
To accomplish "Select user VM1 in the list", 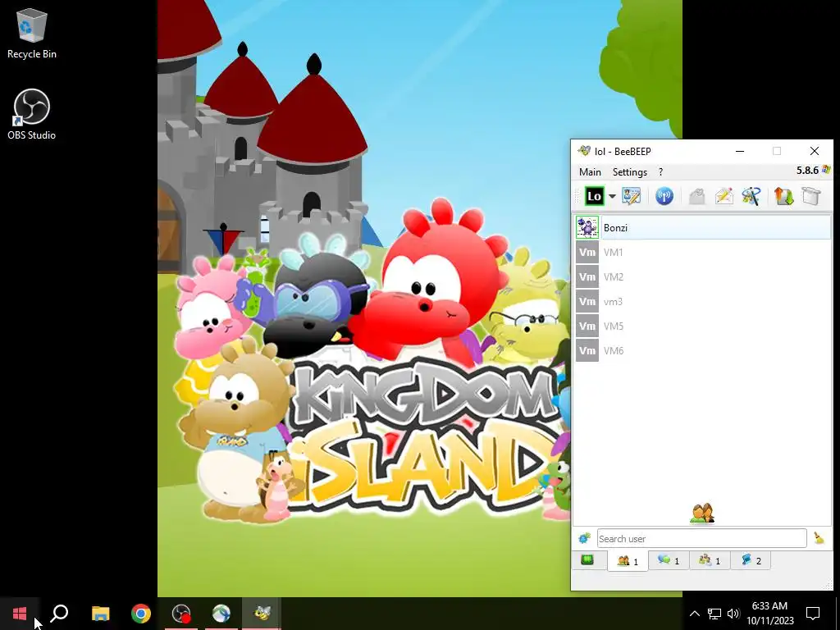I will coord(702,253).
